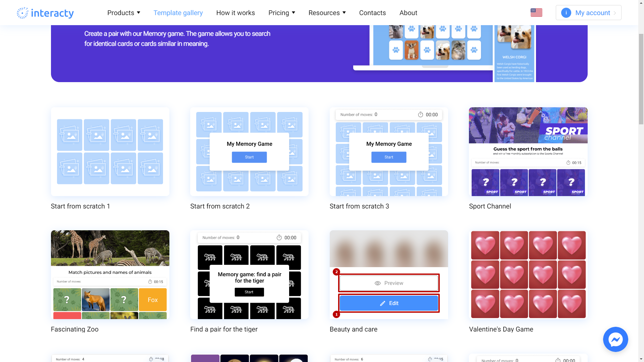Click the Edit button on Beauty and care card
This screenshot has width=644, height=362.
[389, 303]
